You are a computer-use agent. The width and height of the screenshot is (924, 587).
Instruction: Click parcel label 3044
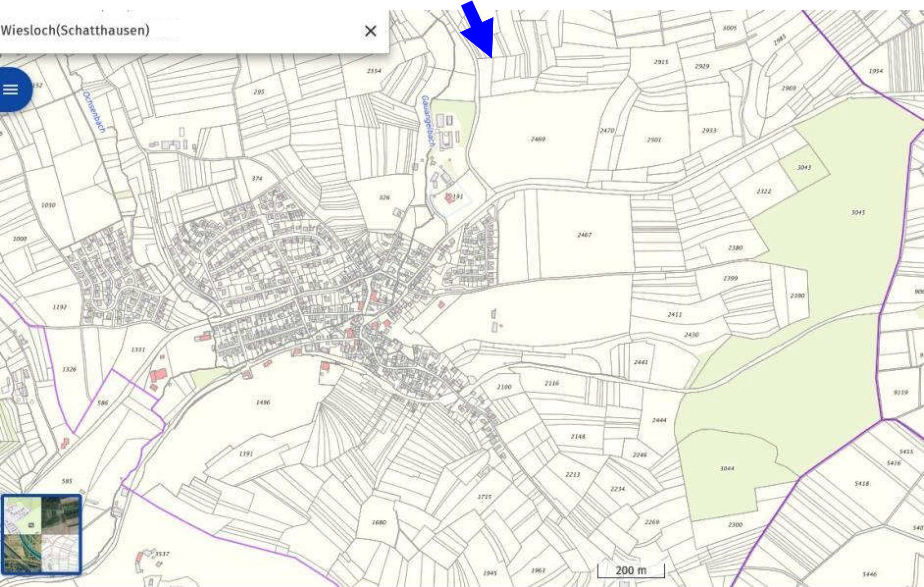[727, 468]
